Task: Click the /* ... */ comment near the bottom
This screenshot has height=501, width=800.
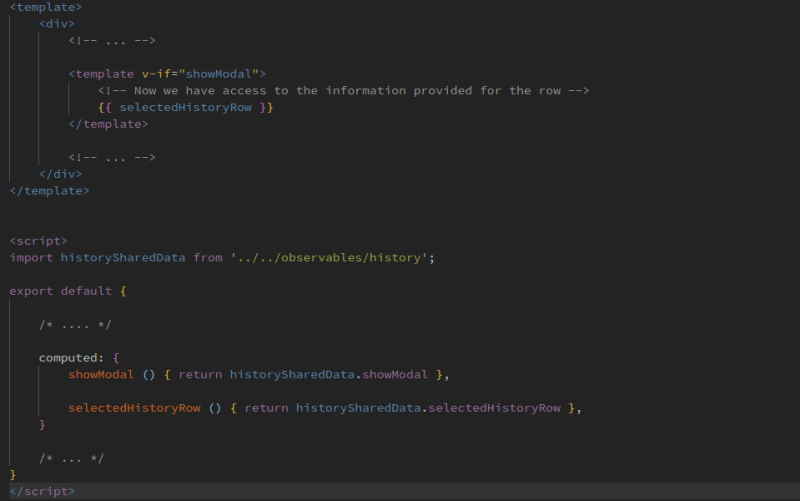Action: (72, 458)
